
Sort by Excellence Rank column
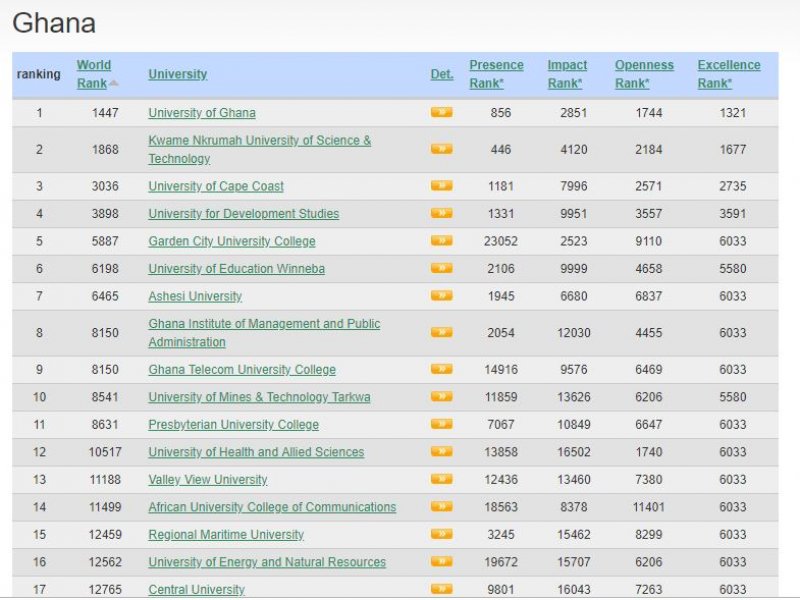pos(729,74)
